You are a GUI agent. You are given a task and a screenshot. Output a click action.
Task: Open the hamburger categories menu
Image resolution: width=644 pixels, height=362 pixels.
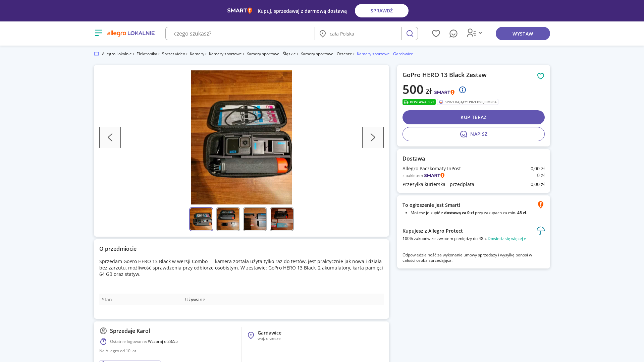tap(98, 33)
